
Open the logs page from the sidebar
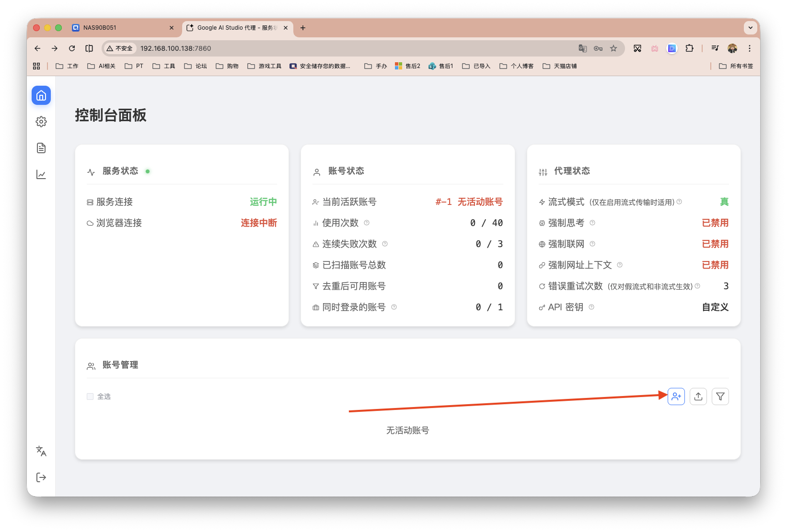tap(41, 148)
